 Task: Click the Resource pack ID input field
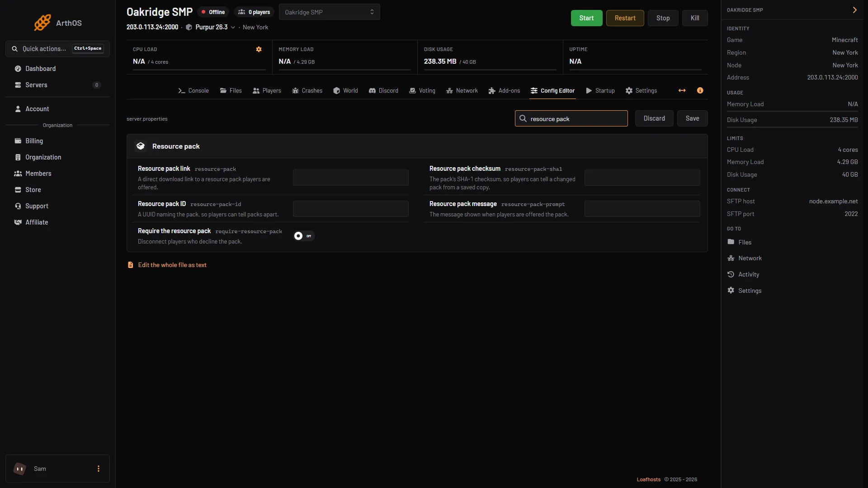click(351, 209)
